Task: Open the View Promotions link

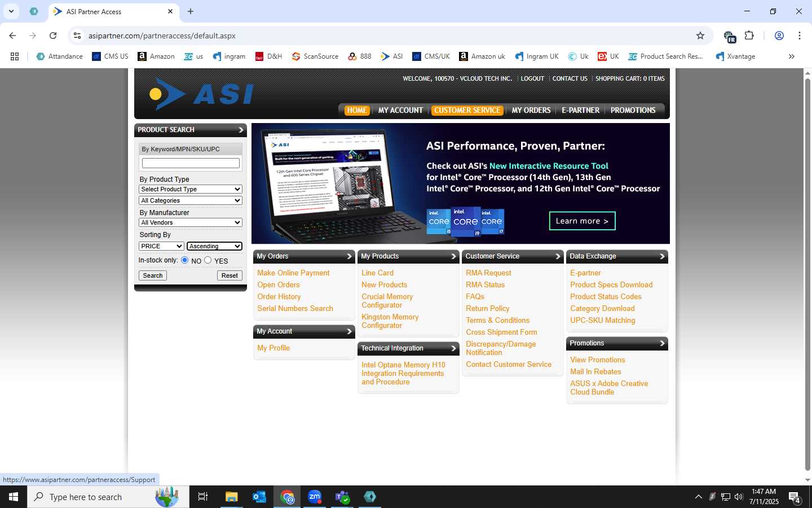Action: (597, 360)
